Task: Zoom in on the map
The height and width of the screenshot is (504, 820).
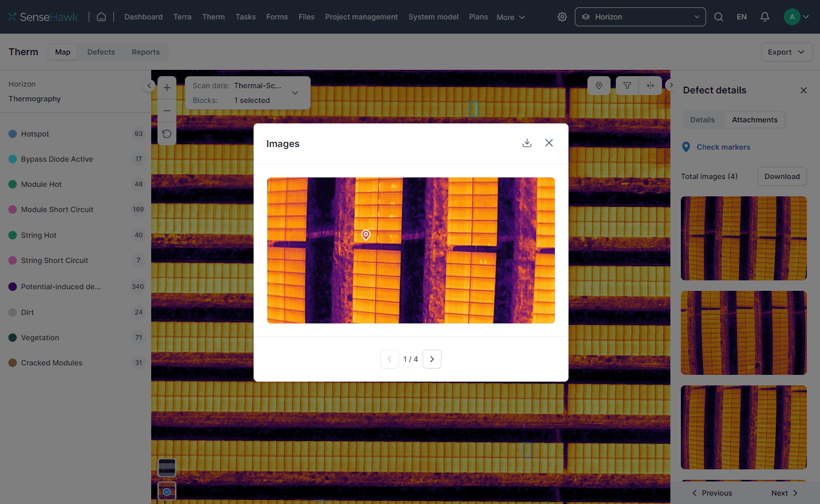Action: pos(167,88)
